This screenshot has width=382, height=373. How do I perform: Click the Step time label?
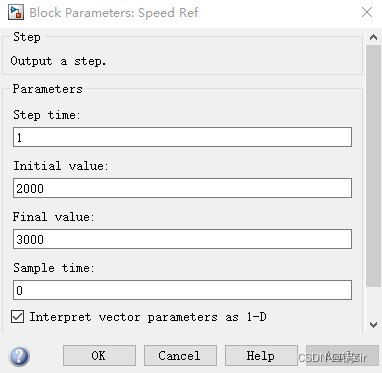click(47, 115)
